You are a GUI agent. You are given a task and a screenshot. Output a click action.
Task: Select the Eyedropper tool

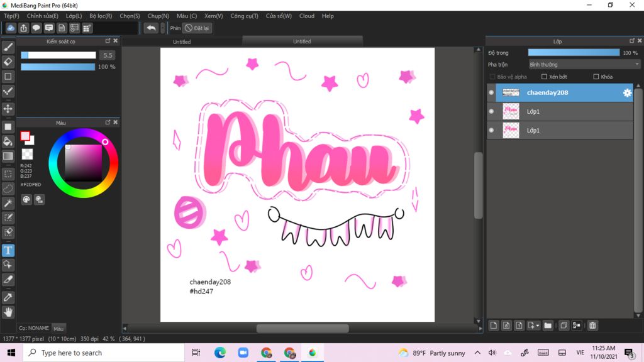8,297
